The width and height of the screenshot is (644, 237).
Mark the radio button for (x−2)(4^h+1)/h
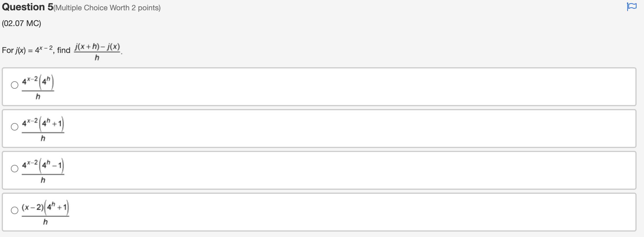15,210
